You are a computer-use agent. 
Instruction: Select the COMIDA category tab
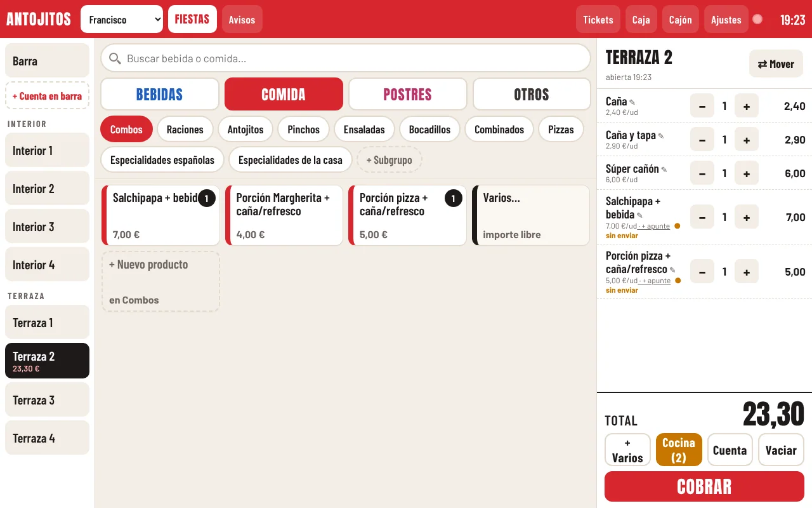click(284, 94)
